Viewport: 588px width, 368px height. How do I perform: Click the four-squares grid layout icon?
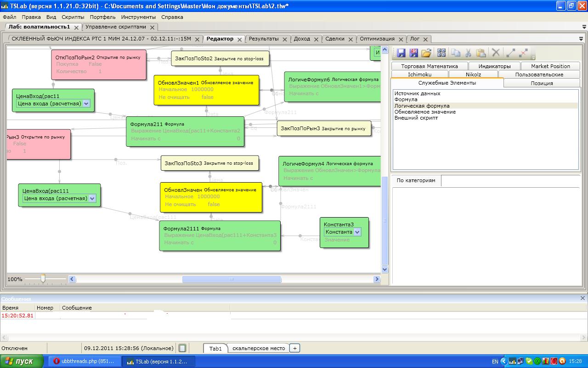click(441, 53)
